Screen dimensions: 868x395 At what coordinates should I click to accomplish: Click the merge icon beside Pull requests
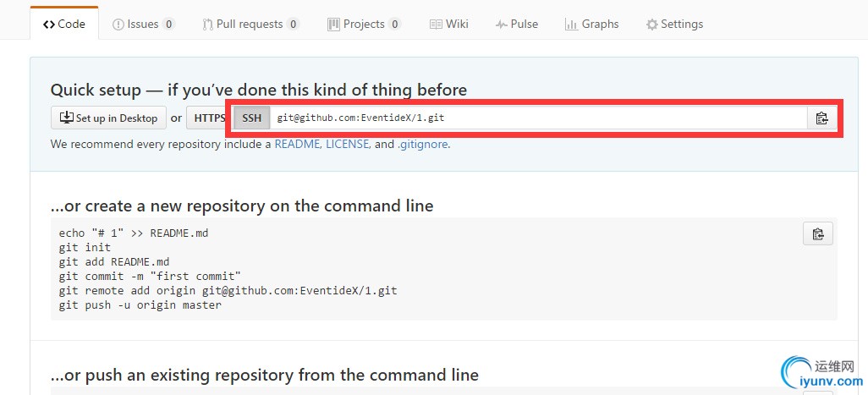[x=207, y=25]
